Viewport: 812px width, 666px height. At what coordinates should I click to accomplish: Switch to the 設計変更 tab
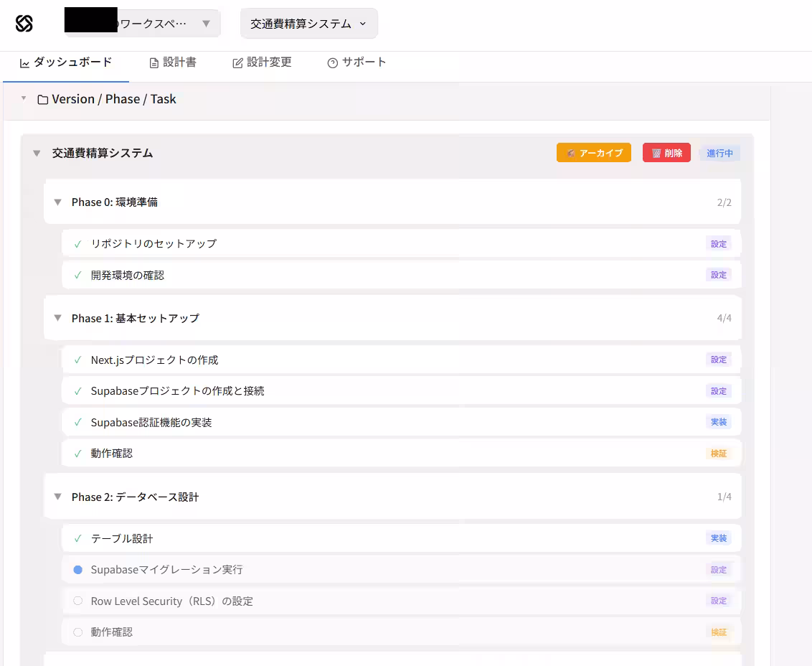[263, 62]
